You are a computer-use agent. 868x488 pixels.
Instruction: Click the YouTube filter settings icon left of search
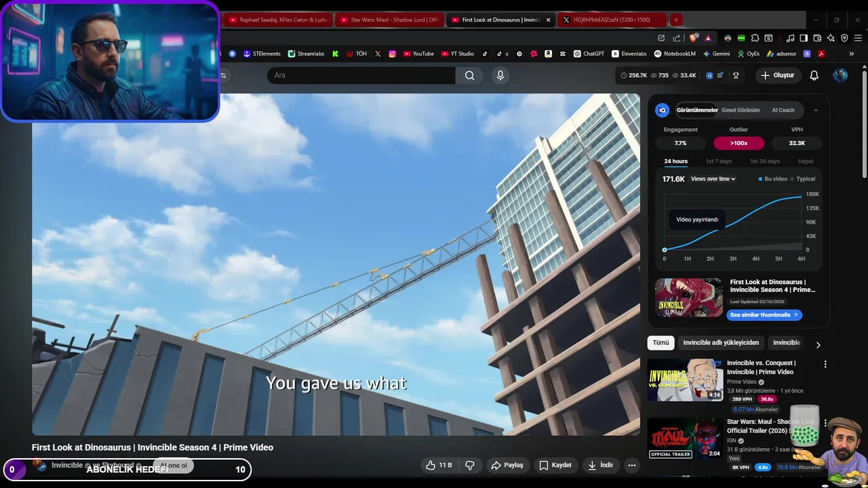pos(223,75)
